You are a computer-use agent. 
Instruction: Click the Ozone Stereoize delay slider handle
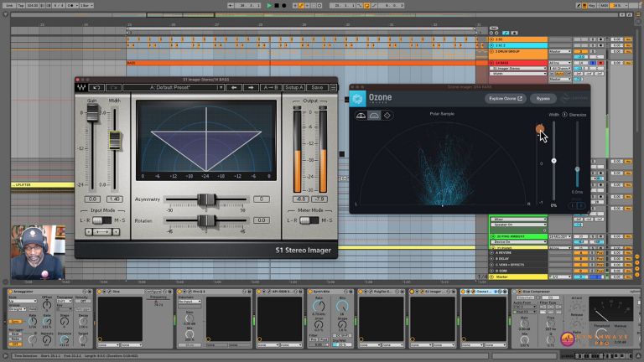(x=577, y=169)
